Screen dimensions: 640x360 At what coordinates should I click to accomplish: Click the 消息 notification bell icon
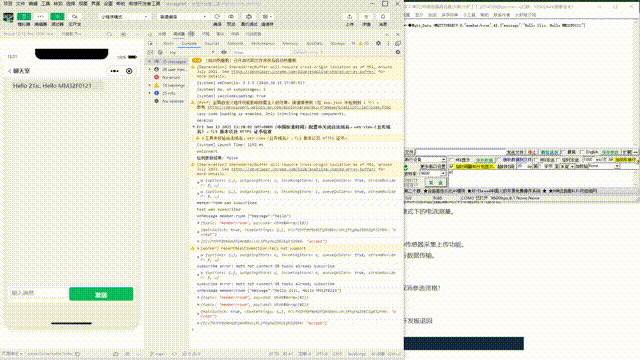[383, 17]
